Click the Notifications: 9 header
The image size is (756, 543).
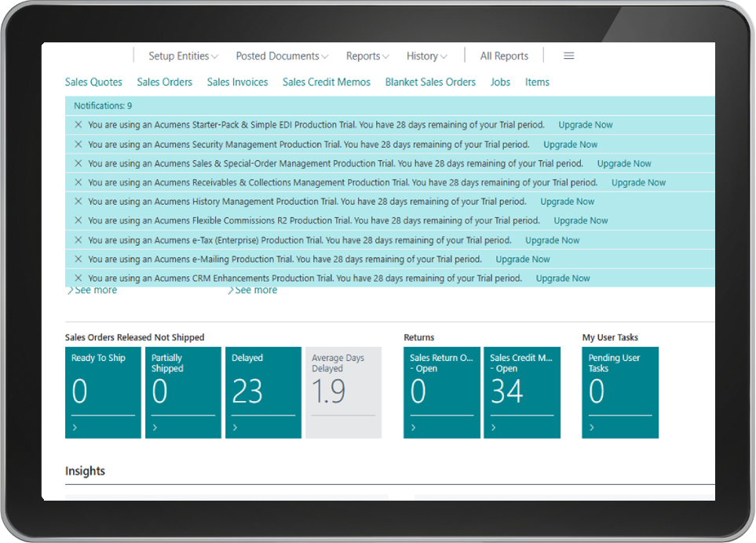click(x=103, y=105)
